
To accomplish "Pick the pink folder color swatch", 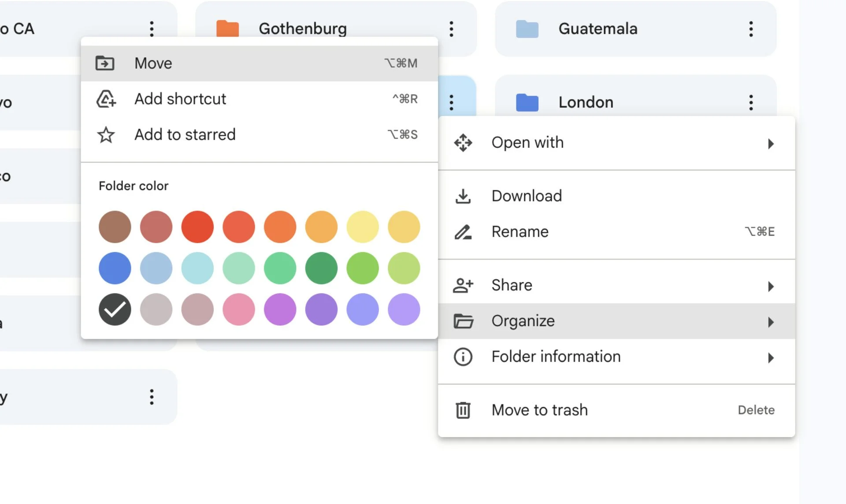I will point(239,310).
